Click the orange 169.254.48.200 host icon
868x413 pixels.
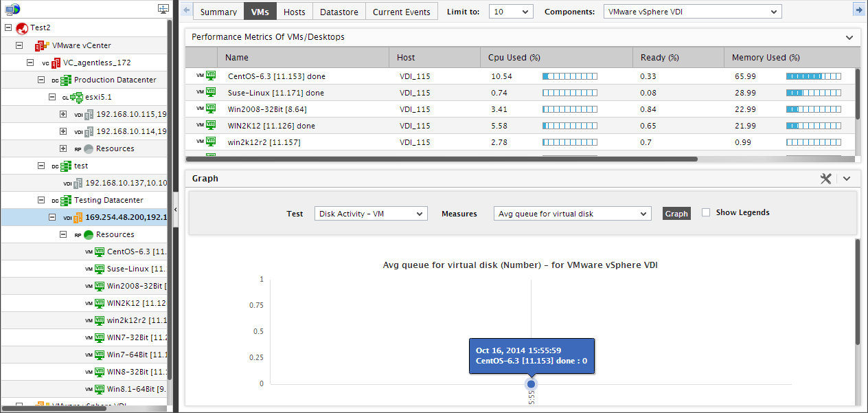[78, 217]
